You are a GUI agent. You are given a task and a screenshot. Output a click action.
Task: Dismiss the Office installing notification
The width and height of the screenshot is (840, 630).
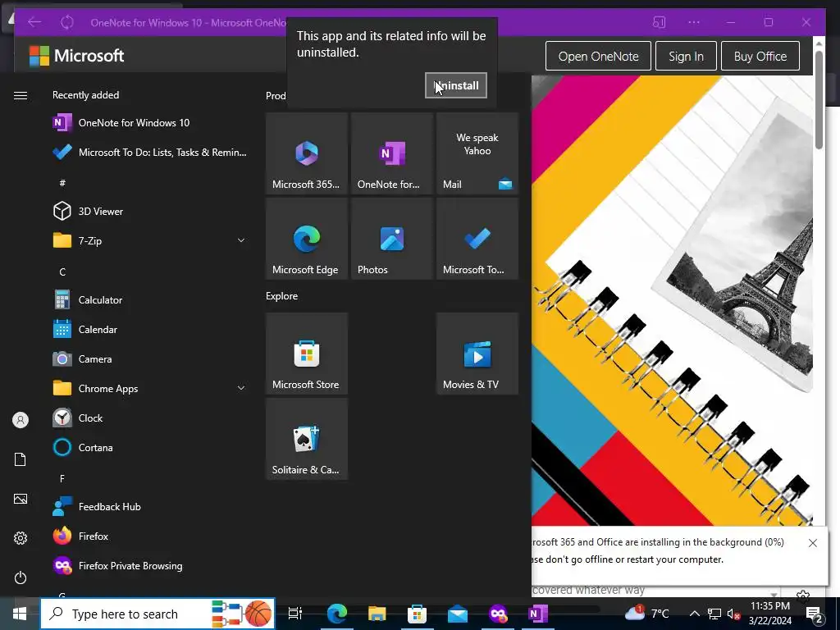coord(812,543)
